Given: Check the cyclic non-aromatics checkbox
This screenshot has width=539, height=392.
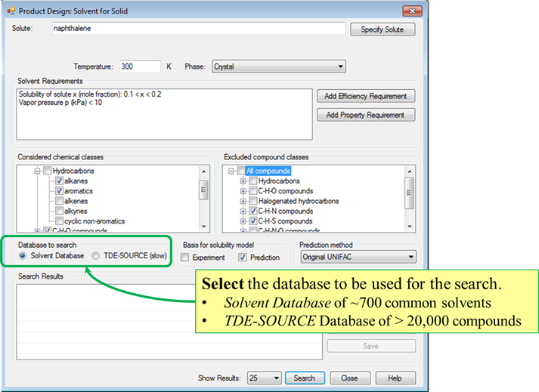Looking at the screenshot, I should pos(59,221).
